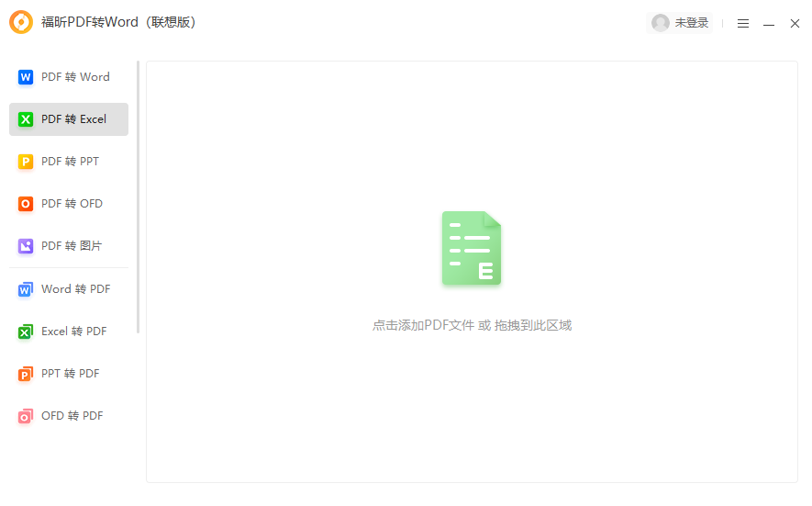This screenshot has height=506, width=812.
Task: Click the pink OFD icon for OFD 转 PDF
Action: 26,416
